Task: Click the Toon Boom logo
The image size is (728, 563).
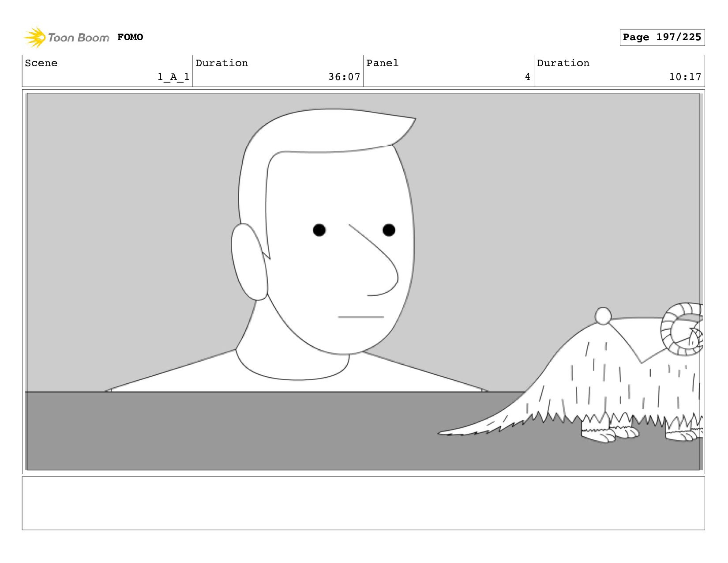Action: click(x=66, y=38)
